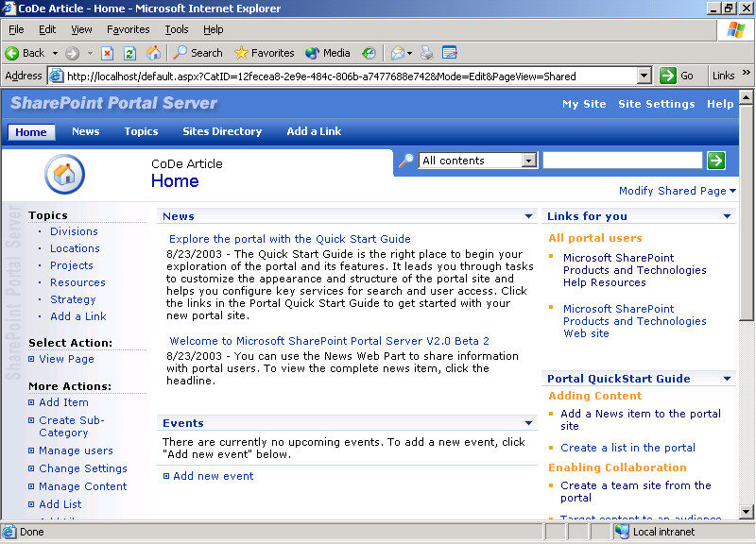This screenshot has width=756, height=544.
Task: Expand the Portal QuickStart Guide menu arrow
Action: point(727,379)
